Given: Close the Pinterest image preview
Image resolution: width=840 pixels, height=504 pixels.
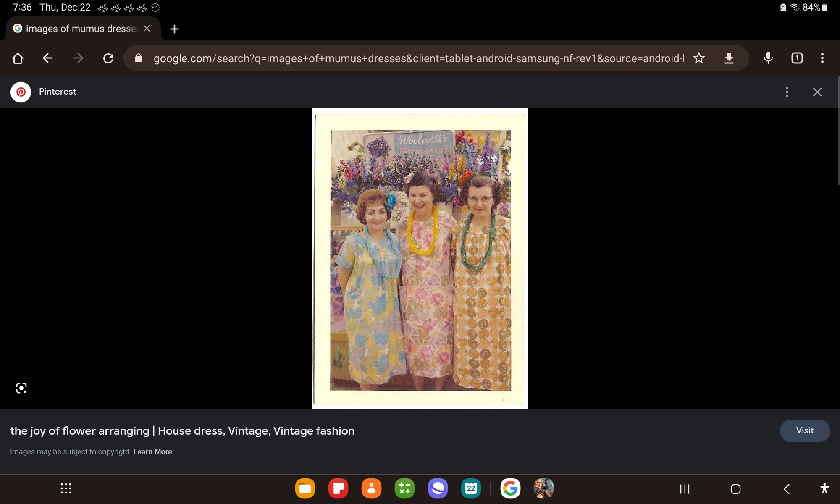Looking at the screenshot, I should click(x=817, y=92).
